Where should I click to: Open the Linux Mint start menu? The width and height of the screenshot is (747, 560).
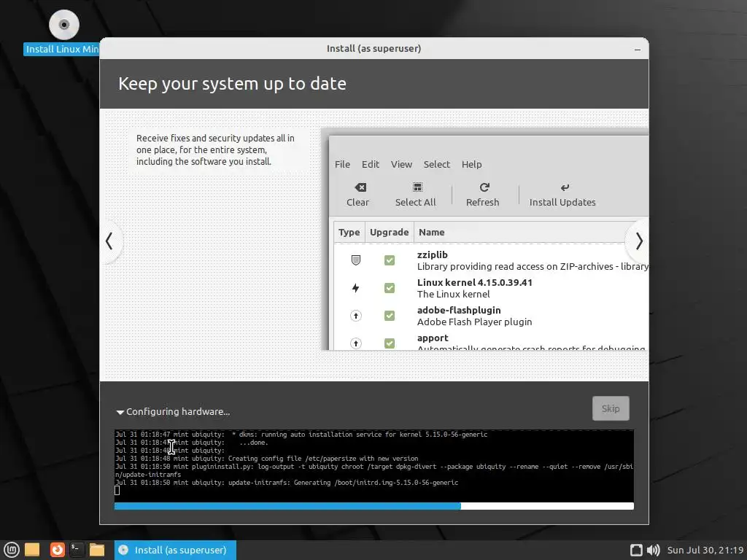click(12, 550)
